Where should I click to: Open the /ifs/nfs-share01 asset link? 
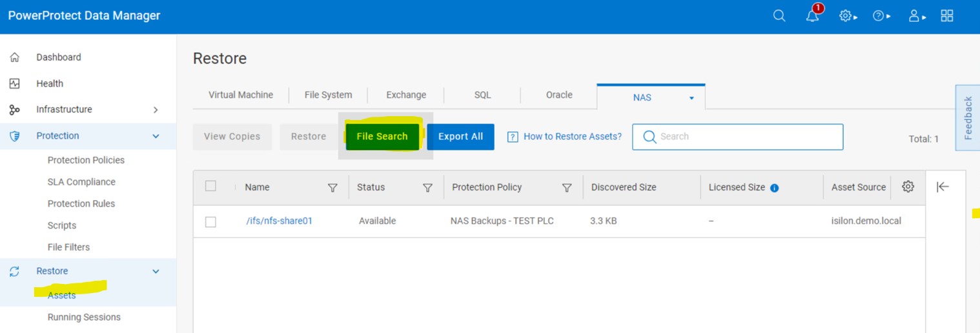tap(280, 221)
